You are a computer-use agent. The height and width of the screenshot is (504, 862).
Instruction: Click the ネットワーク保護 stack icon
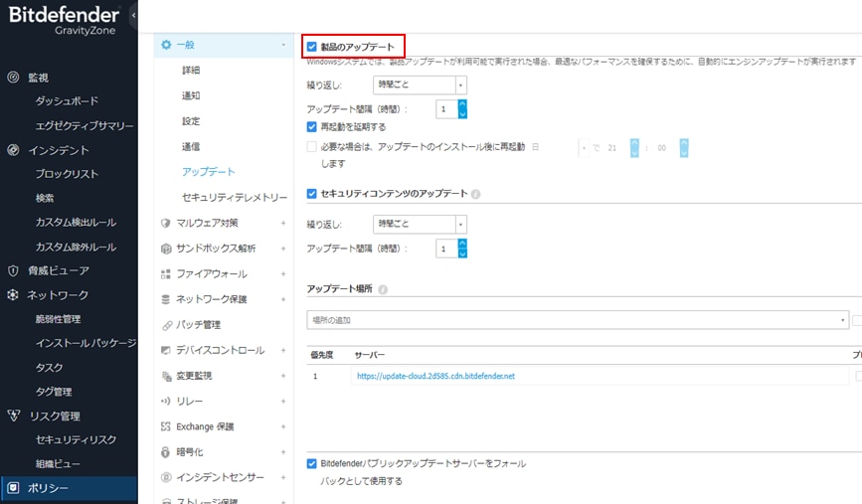tap(165, 299)
